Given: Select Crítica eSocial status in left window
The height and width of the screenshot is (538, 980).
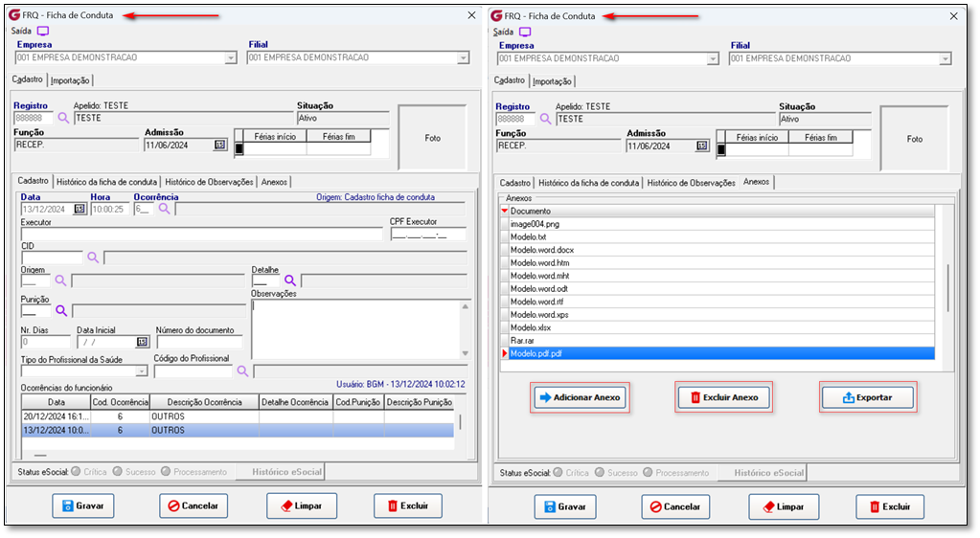Looking at the screenshot, I should pos(76,471).
